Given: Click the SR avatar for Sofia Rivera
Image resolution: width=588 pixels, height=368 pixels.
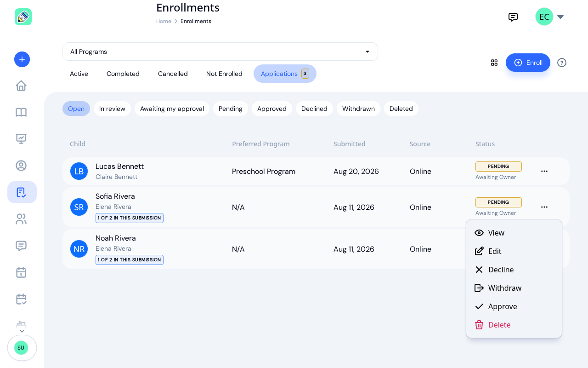Looking at the screenshot, I should coord(79,207).
